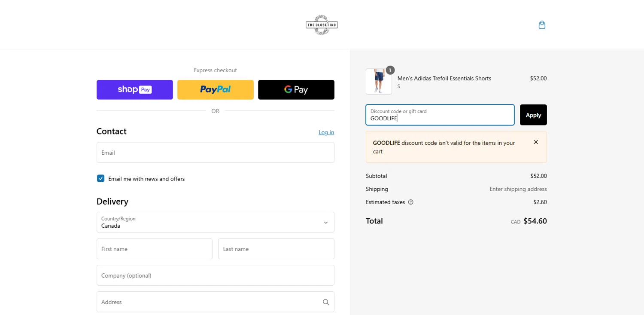The height and width of the screenshot is (315, 644).
Task: Click the address search magnifier icon
Action: pos(326,302)
